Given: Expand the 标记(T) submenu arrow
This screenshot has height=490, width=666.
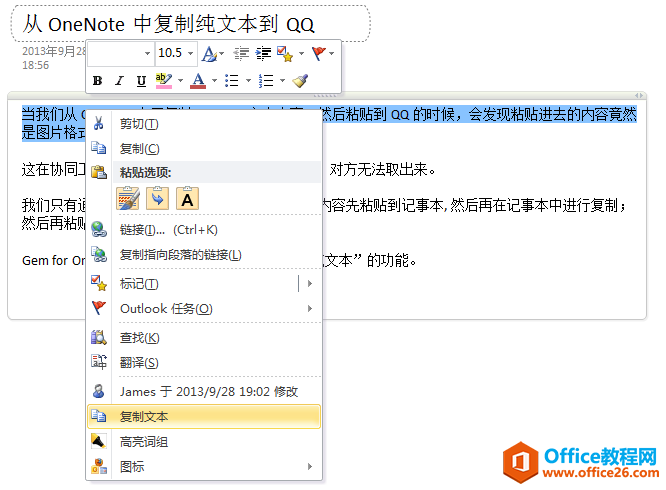Looking at the screenshot, I should tap(310, 283).
